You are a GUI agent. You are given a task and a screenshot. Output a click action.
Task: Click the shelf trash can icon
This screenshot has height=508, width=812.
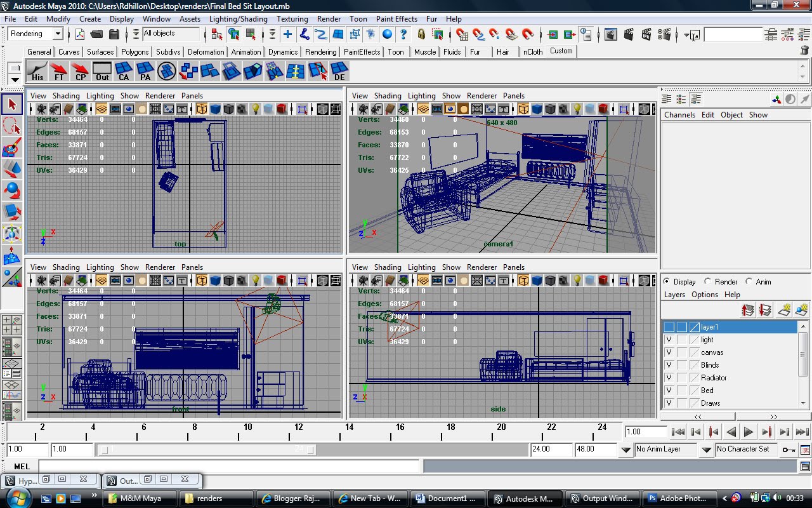pos(805,50)
